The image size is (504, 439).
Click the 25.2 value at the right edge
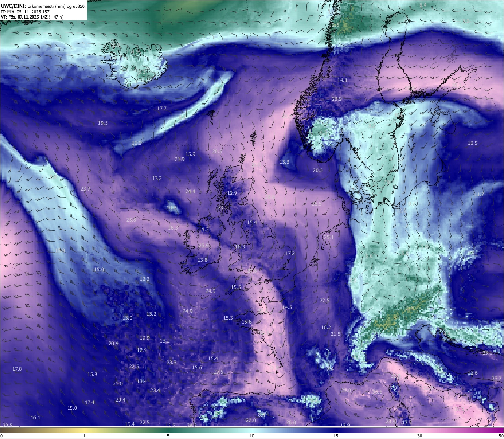click(x=497, y=379)
